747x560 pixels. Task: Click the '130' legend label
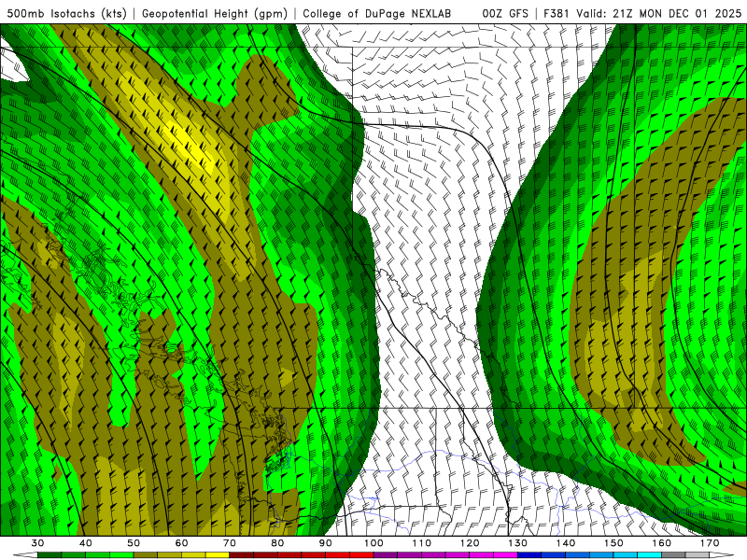tap(518, 543)
